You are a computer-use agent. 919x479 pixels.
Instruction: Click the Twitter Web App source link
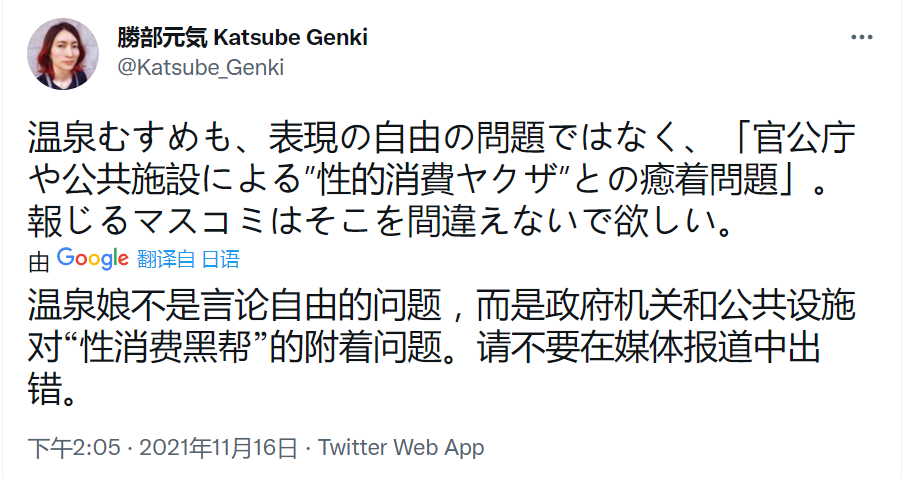(x=401, y=447)
